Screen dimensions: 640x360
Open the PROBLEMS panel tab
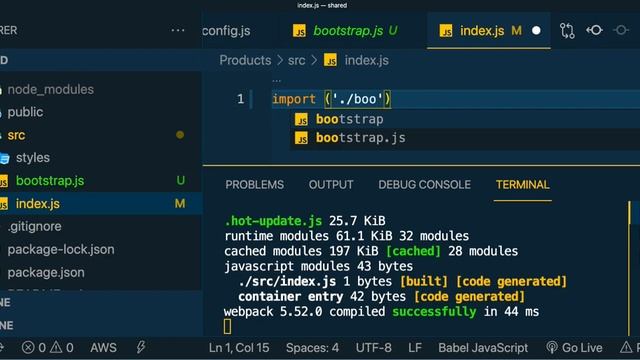pos(255,184)
